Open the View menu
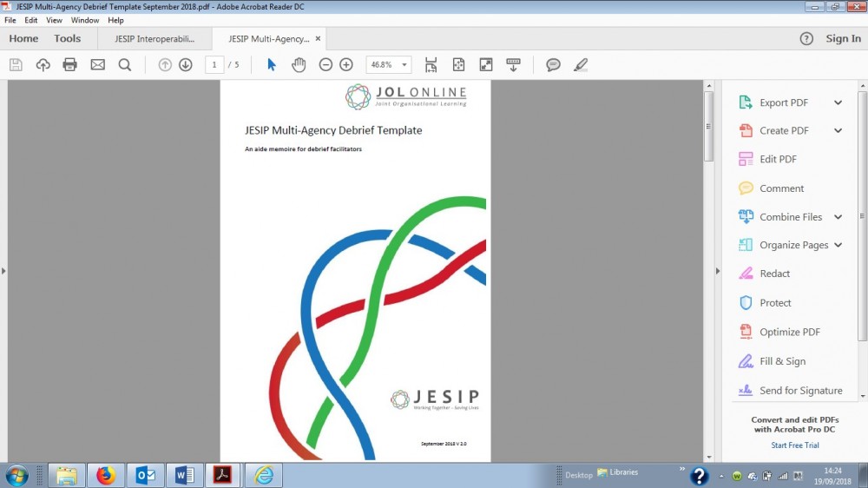The image size is (868, 488). coord(54,20)
